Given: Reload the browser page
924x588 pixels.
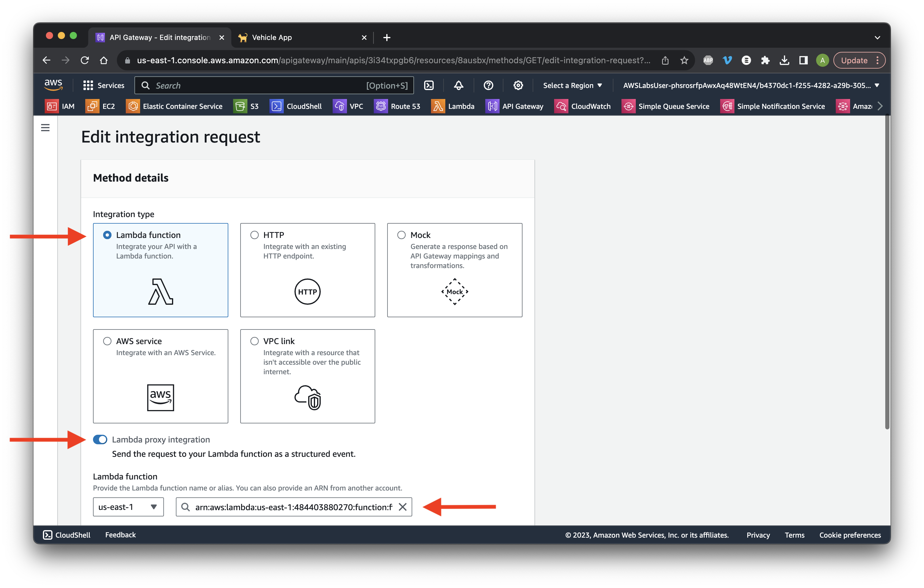Looking at the screenshot, I should [85, 60].
